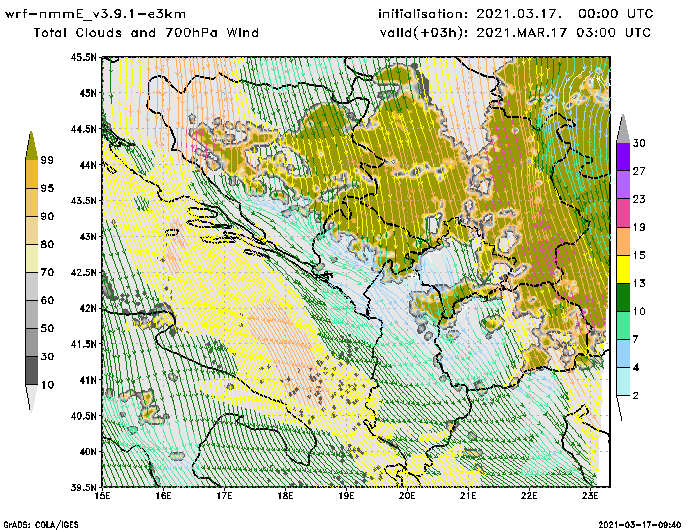Select the '23' value on wind legend
The image size is (700, 530).
tap(639, 199)
